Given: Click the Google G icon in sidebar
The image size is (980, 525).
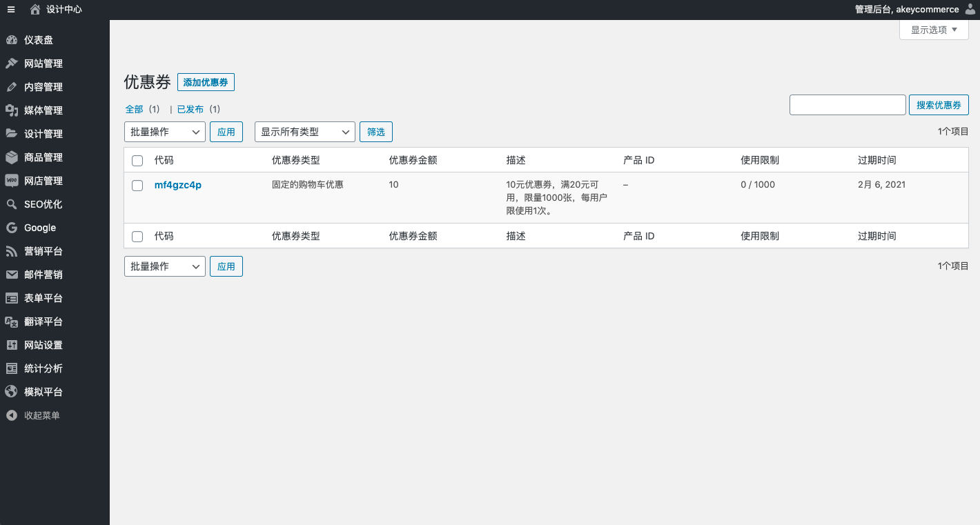Looking at the screenshot, I should coord(12,228).
